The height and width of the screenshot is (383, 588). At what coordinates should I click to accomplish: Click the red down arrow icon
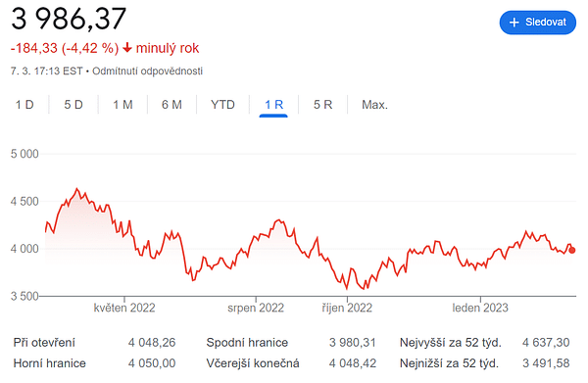tap(127, 48)
